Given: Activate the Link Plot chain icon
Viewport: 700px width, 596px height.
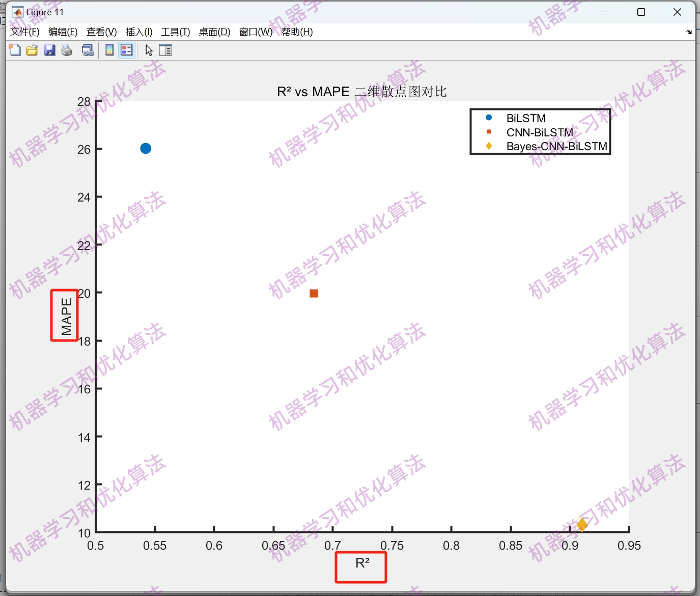Looking at the screenshot, I should (x=88, y=50).
